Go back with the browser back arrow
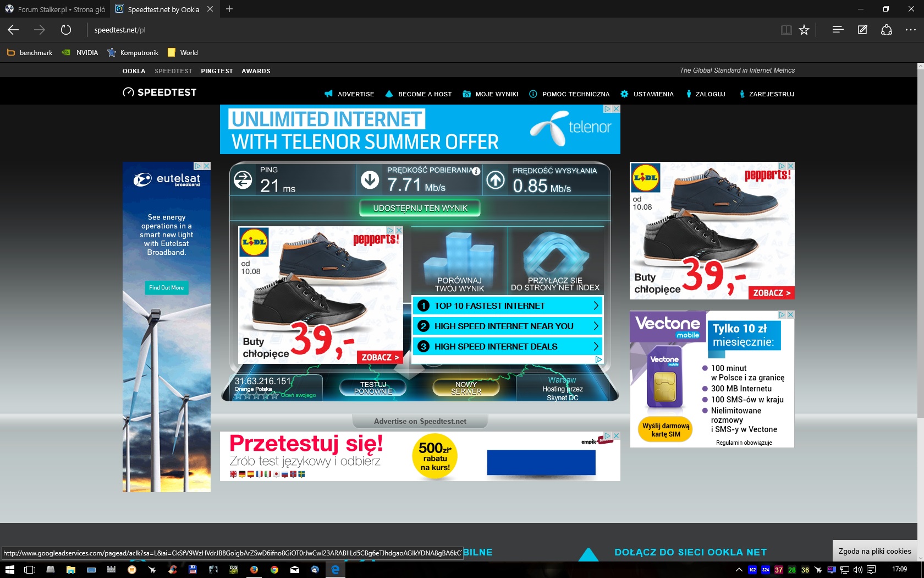 pyautogui.click(x=14, y=30)
